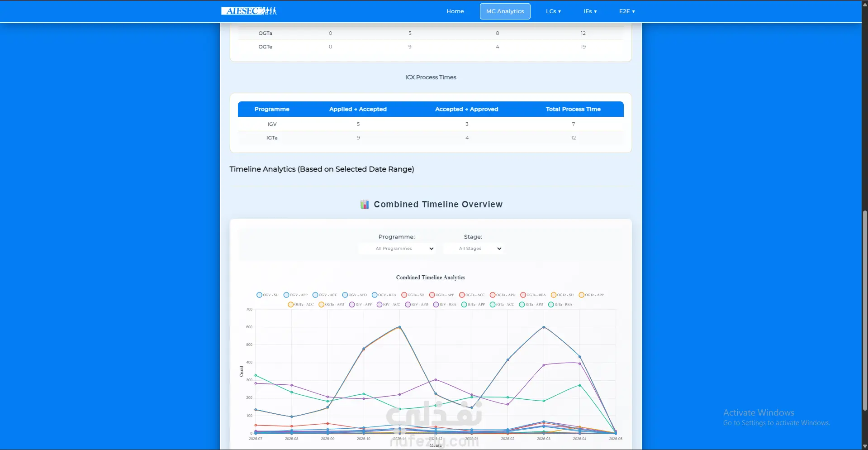Go to the Home page
Image resolution: width=868 pixels, height=450 pixels.
[455, 11]
